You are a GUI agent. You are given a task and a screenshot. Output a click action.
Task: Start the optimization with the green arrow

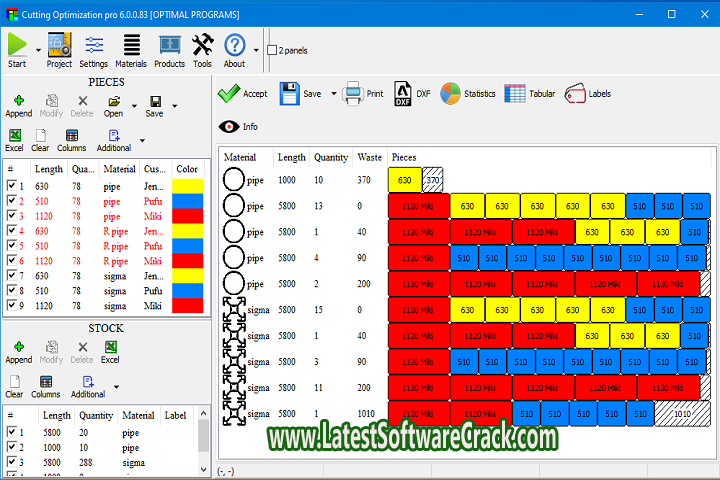pos(17,50)
